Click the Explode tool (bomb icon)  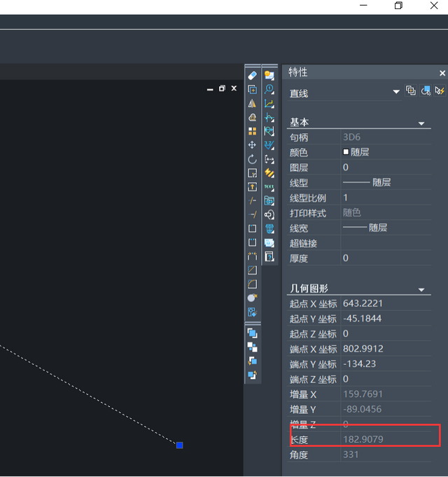(252, 298)
